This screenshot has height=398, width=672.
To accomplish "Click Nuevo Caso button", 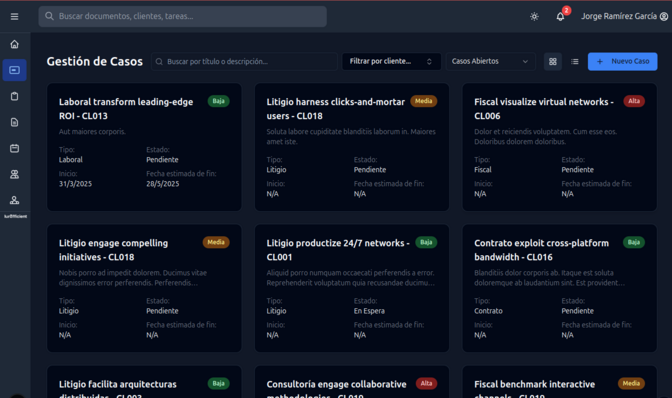I will [622, 61].
